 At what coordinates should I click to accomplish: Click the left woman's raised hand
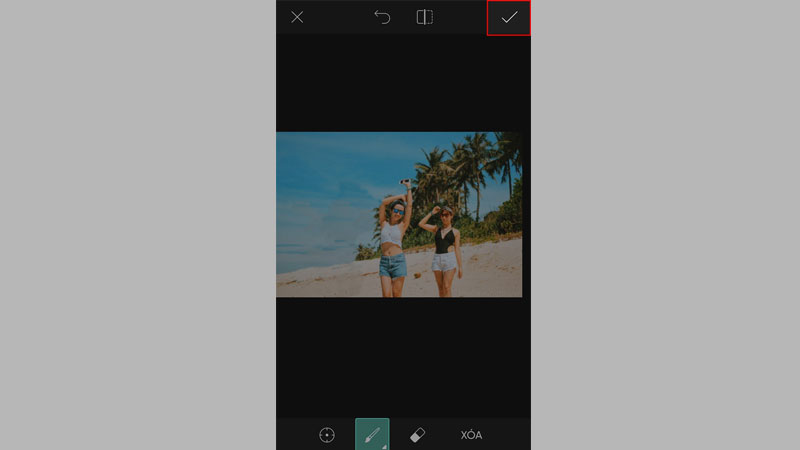tap(405, 183)
